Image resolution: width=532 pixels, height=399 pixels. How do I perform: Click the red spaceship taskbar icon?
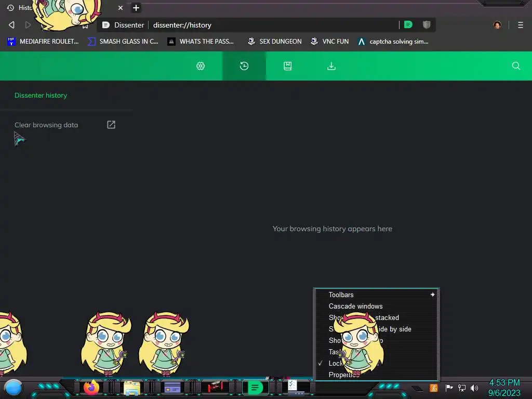215,387
